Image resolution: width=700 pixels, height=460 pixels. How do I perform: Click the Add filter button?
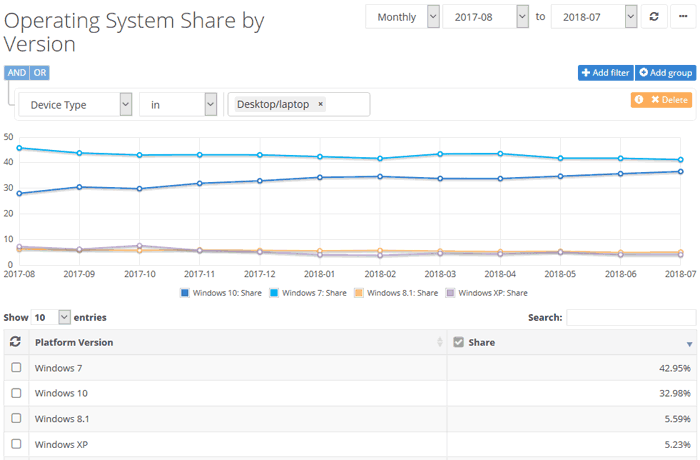pos(605,73)
